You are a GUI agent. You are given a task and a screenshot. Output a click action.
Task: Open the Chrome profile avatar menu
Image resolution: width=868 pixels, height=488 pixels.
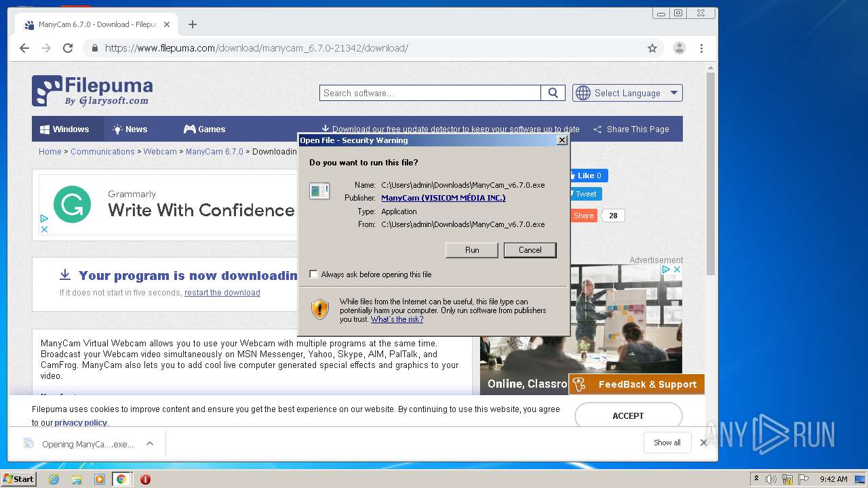[679, 48]
